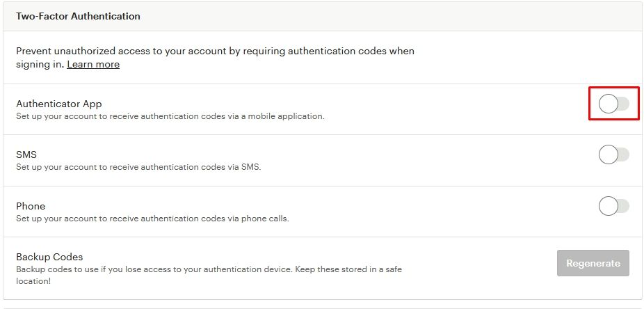
Task: Click the Authenticator App label
Action: 58,104
